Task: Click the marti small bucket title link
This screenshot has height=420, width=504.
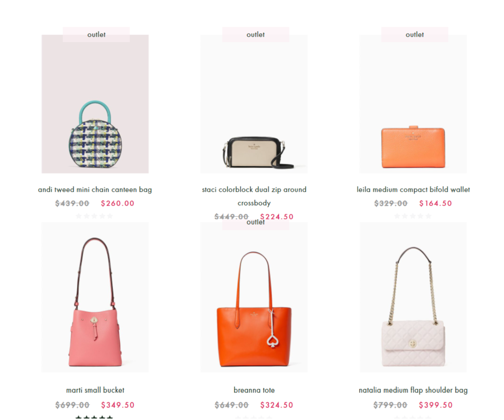Action: coord(95,390)
